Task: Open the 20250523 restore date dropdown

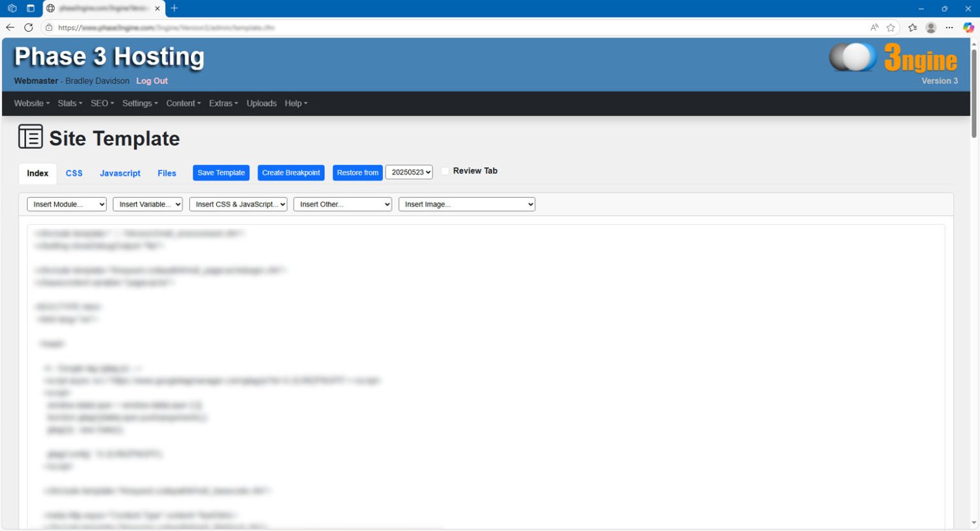Action: click(x=409, y=172)
